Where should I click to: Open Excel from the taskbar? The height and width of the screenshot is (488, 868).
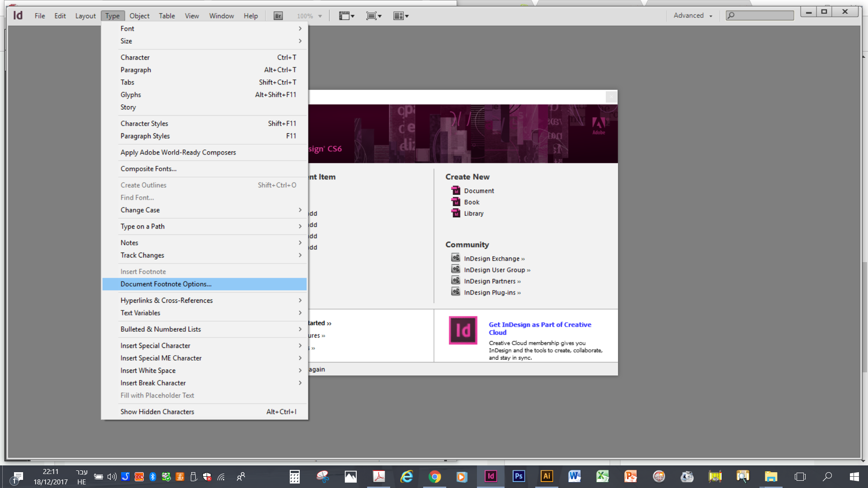point(603,476)
